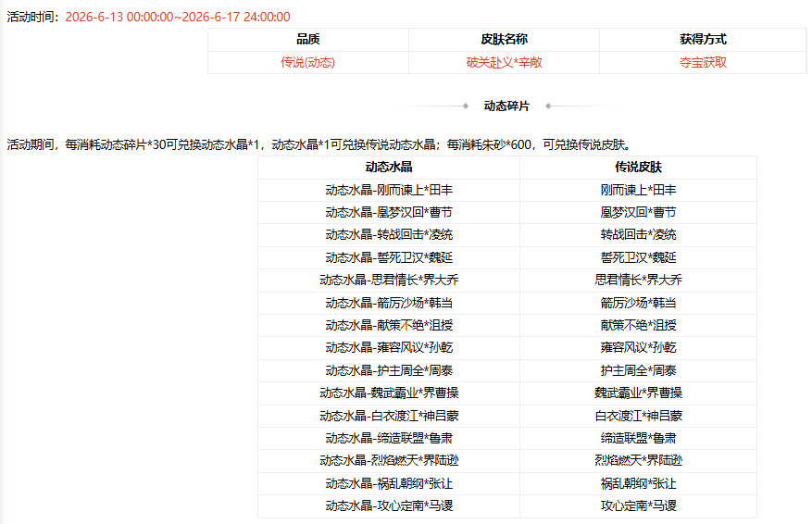Click 动态水晶-刚而谏上*田丰 cell
Viewport: 812px width, 524px height.
389,190
